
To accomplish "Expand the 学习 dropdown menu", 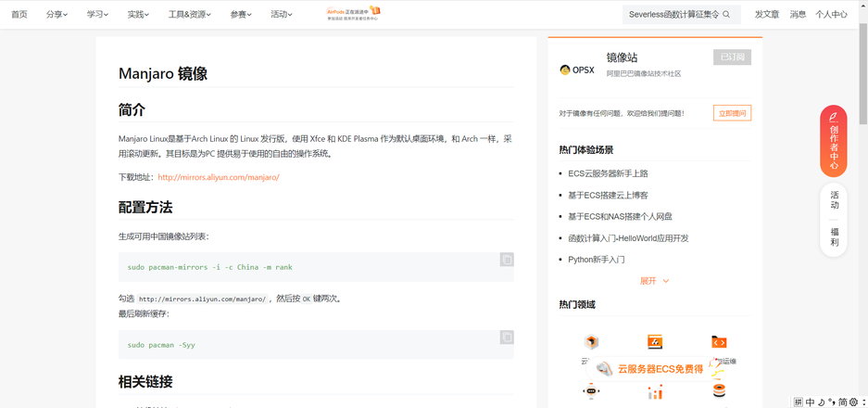I will tap(97, 15).
